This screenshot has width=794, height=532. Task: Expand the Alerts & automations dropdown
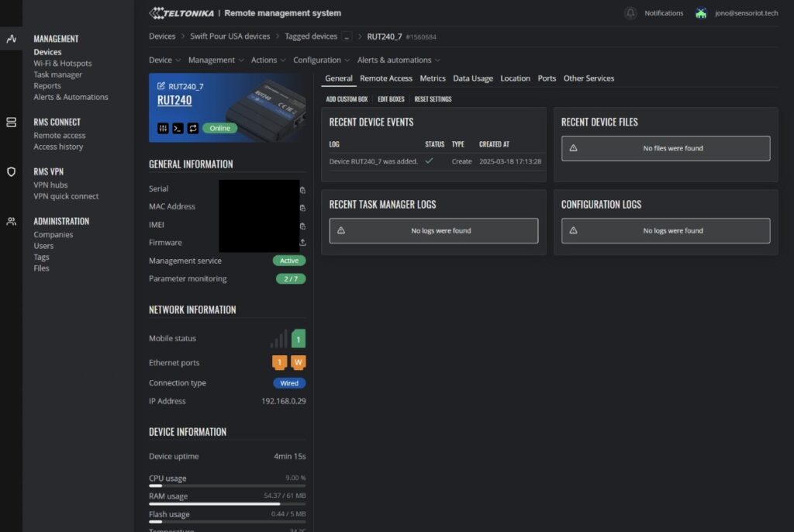pos(399,60)
